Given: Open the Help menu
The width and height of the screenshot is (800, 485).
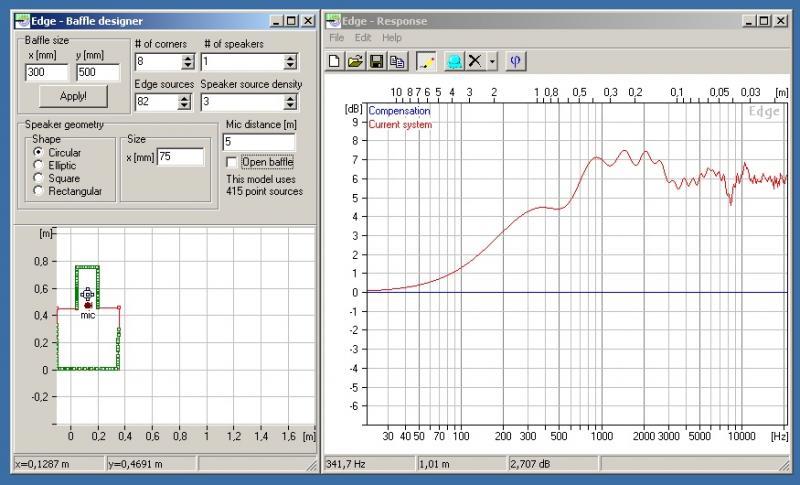Looking at the screenshot, I should click(x=392, y=37).
